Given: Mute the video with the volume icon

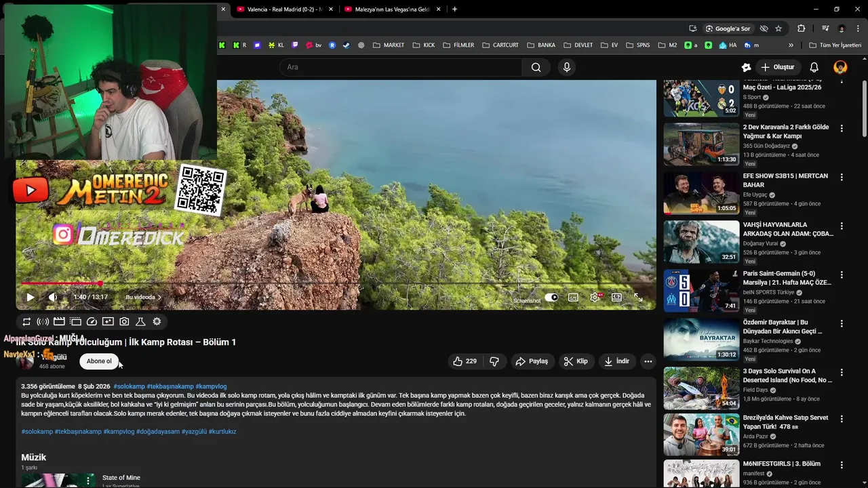Looking at the screenshot, I should point(53,298).
